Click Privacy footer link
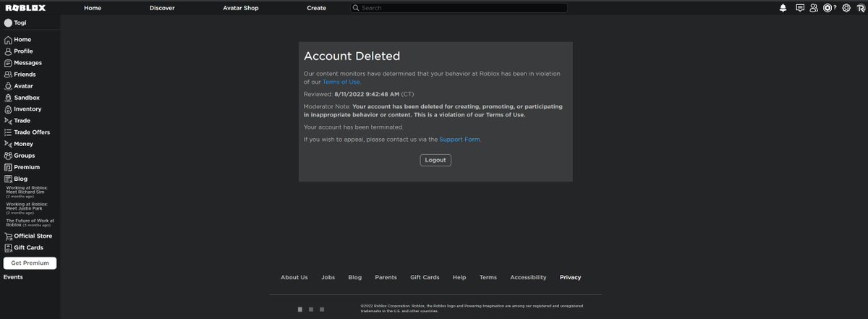Image resolution: width=868 pixels, height=319 pixels. tap(570, 277)
